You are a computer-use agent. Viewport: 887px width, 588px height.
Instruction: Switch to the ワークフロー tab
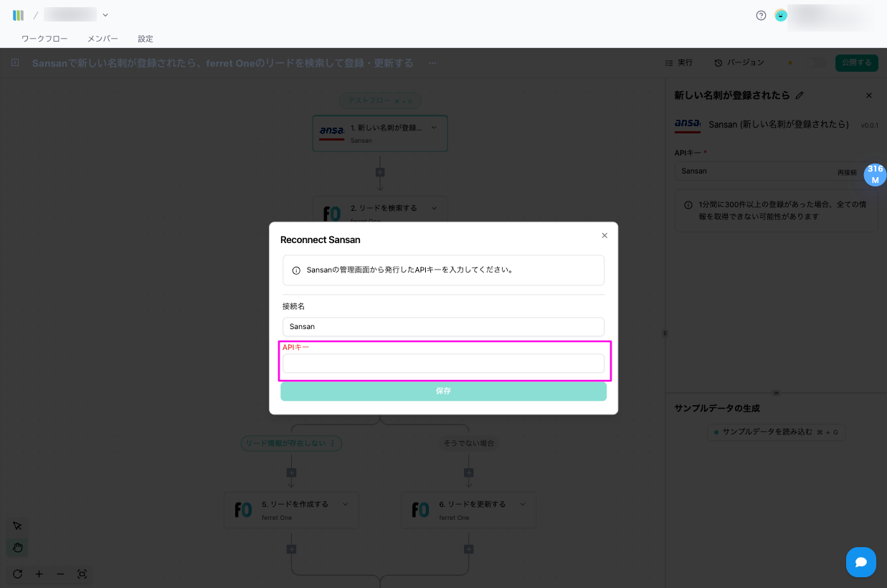(44, 39)
